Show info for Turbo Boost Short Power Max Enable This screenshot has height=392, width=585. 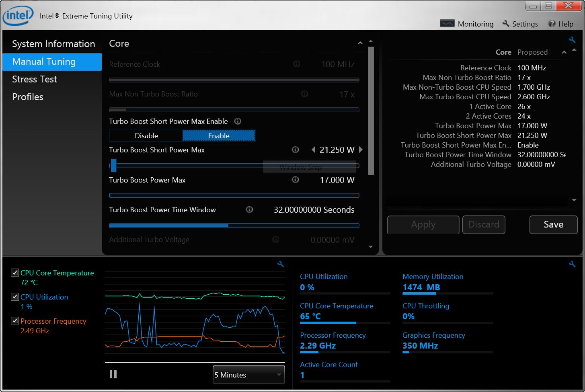click(x=238, y=121)
